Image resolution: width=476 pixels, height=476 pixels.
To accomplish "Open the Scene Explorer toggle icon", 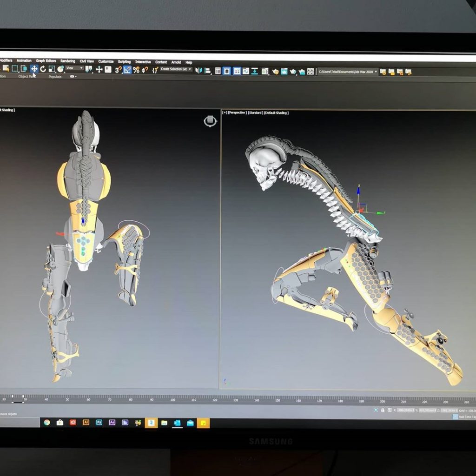I will tap(218, 71).
